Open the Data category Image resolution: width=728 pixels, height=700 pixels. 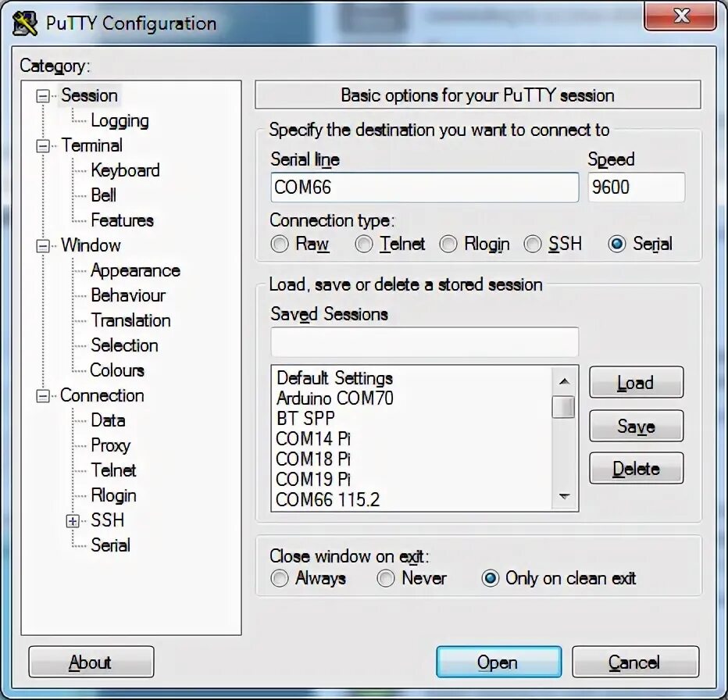(x=108, y=421)
